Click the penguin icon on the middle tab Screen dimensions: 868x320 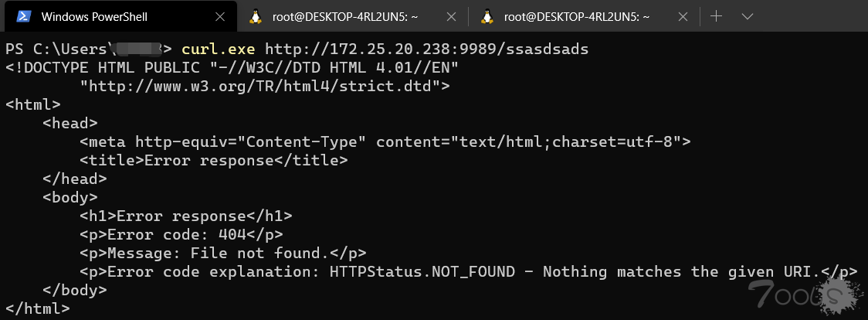(x=255, y=16)
